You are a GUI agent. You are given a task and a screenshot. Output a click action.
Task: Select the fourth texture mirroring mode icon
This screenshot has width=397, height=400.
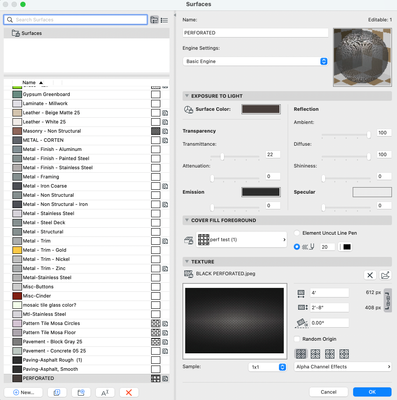(x=344, y=354)
